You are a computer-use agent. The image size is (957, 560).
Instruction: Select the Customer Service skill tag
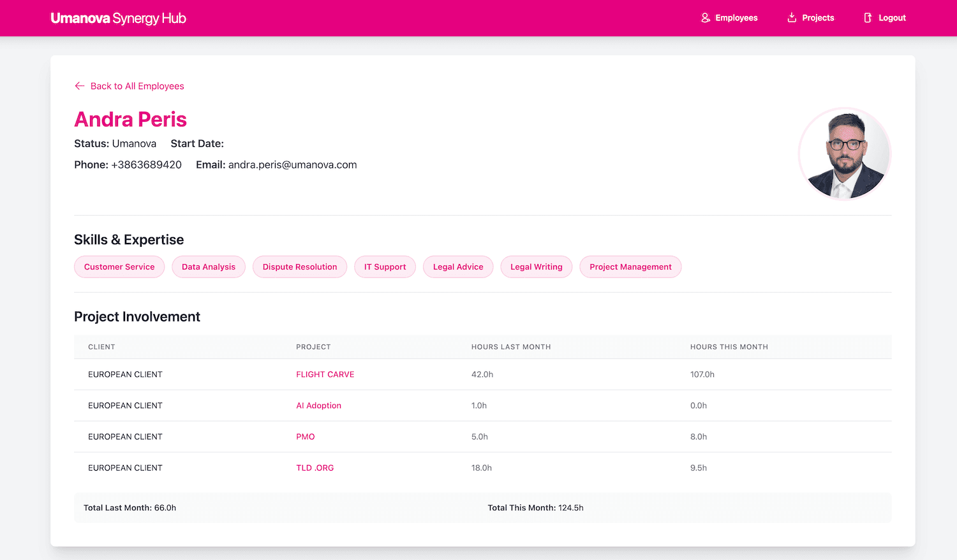point(119,267)
